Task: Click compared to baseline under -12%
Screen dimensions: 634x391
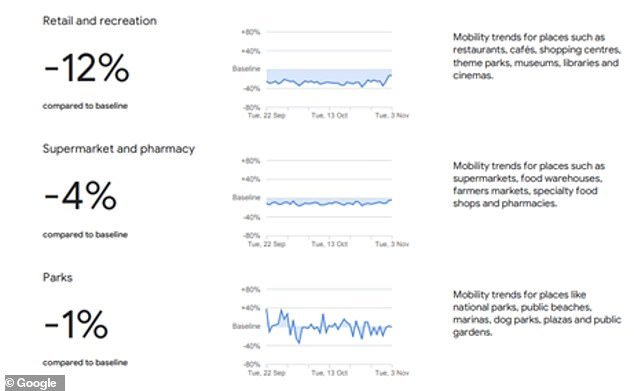Action: [85, 106]
